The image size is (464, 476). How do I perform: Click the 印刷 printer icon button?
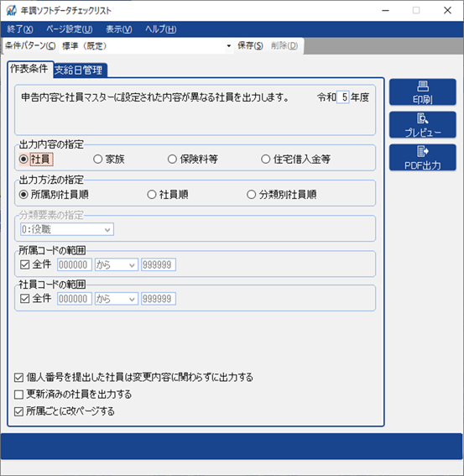pos(422,92)
